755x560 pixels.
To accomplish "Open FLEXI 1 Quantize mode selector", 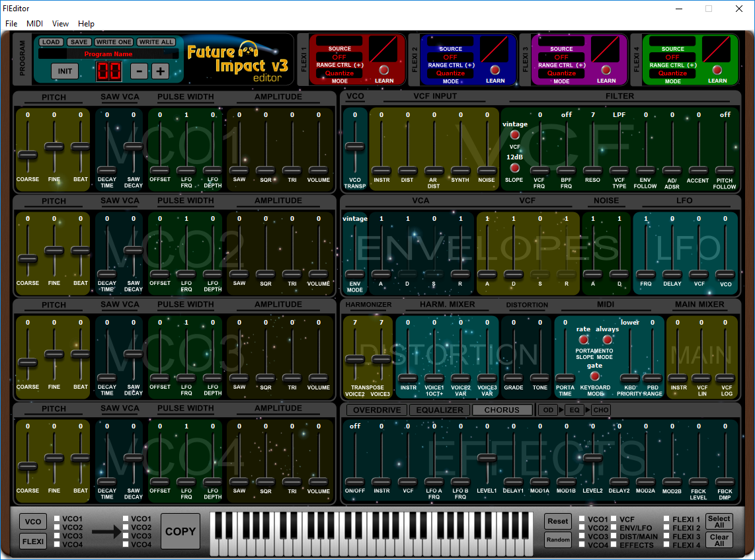I will point(339,73).
